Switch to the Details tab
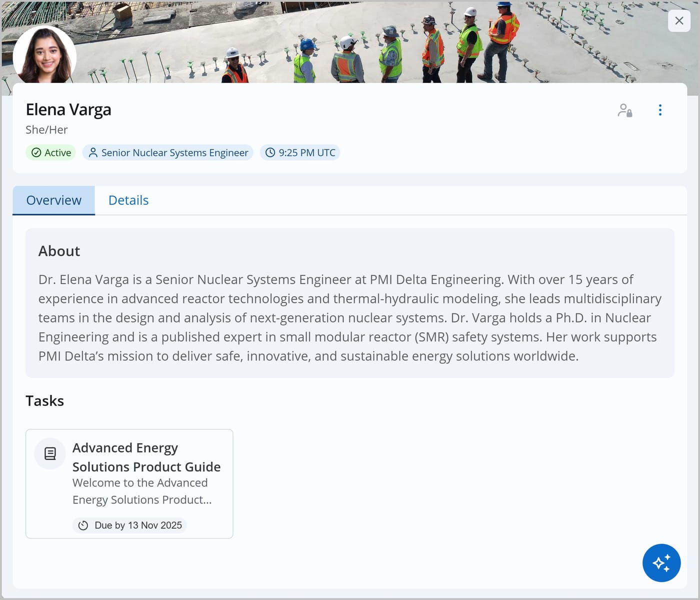The height and width of the screenshot is (600, 700). pos(128,200)
